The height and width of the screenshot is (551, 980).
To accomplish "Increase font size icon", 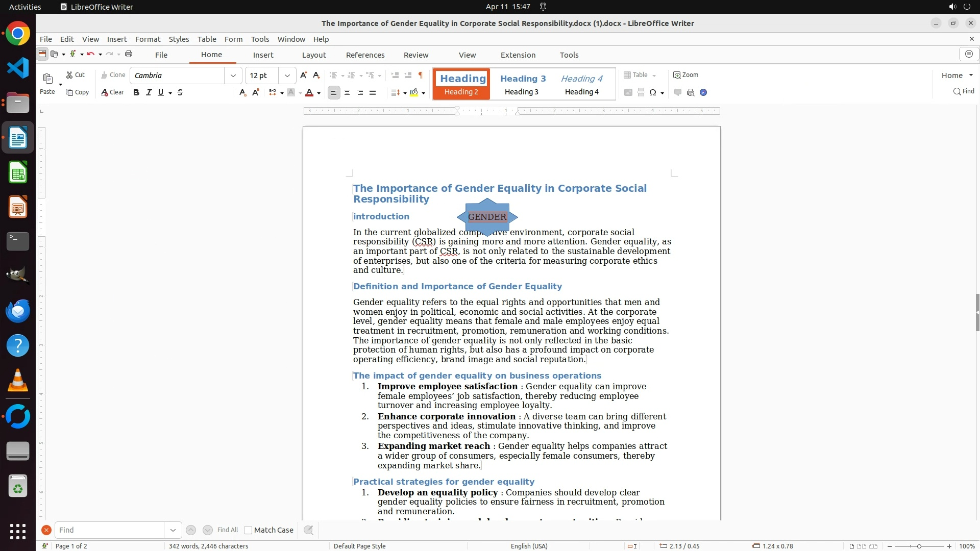I will point(304,75).
